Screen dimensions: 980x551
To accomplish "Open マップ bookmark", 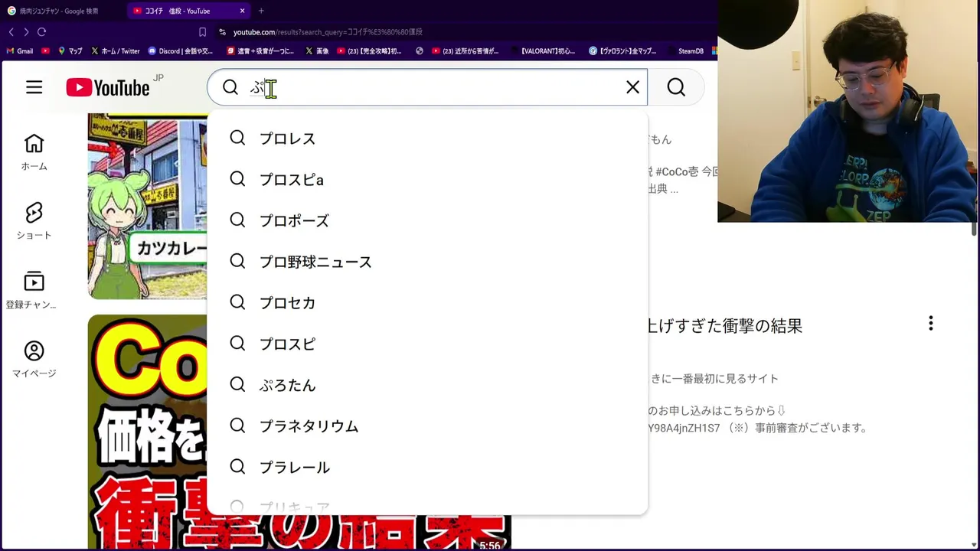I will point(70,51).
